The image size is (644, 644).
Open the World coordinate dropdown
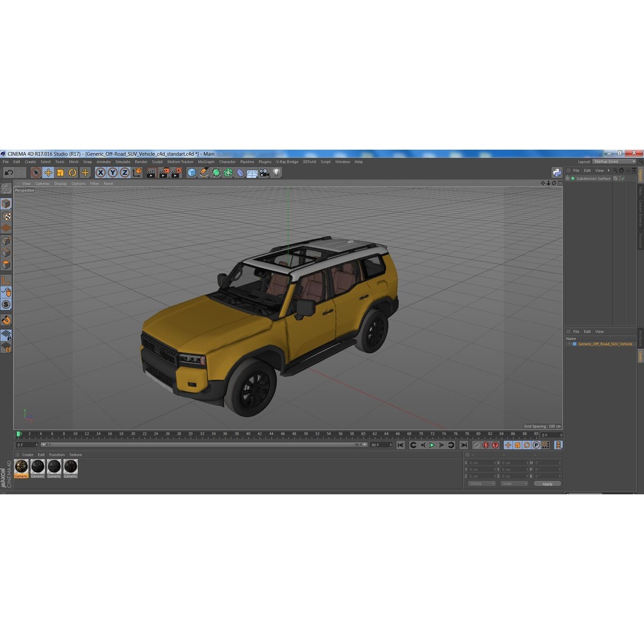tap(482, 484)
